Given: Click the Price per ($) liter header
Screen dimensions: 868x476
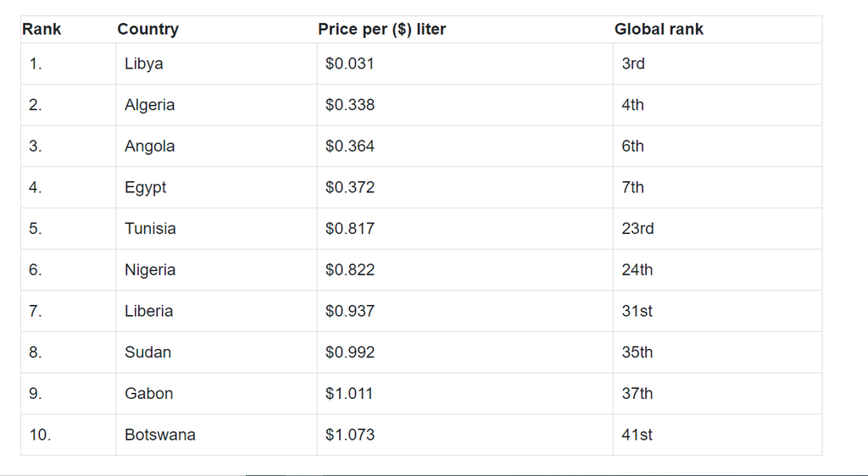Looking at the screenshot, I should [381, 30].
